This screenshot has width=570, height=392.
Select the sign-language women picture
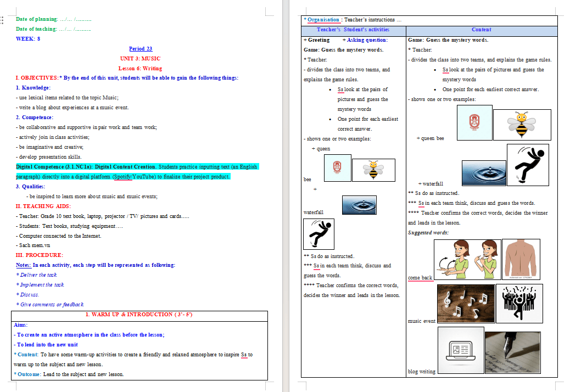coord(467,259)
